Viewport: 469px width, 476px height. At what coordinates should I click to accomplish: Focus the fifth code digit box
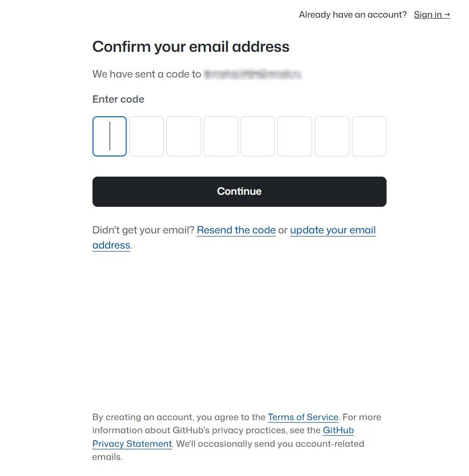pos(258,136)
